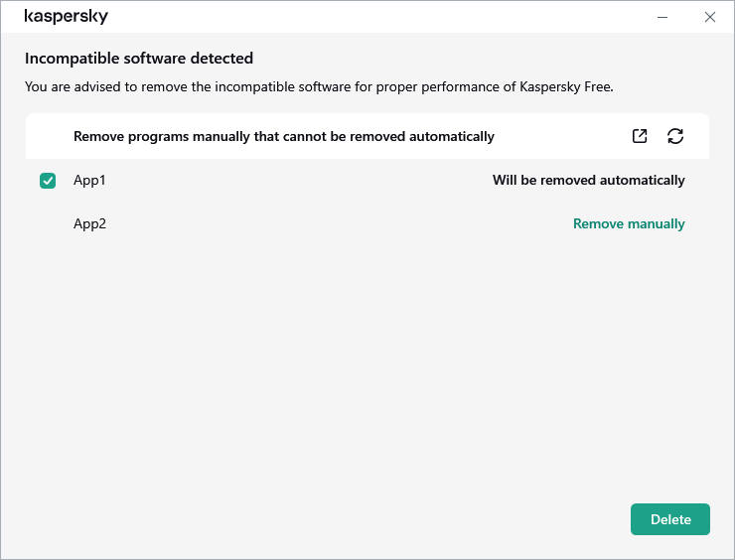Uncheck the App1 checkbox
The width and height of the screenshot is (735, 560).
click(x=48, y=181)
